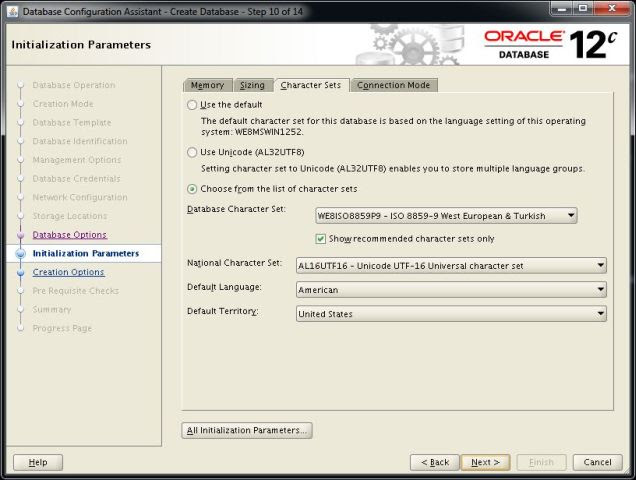Click the Database Identification step label
Screen dimensions: 636x480
80,141
